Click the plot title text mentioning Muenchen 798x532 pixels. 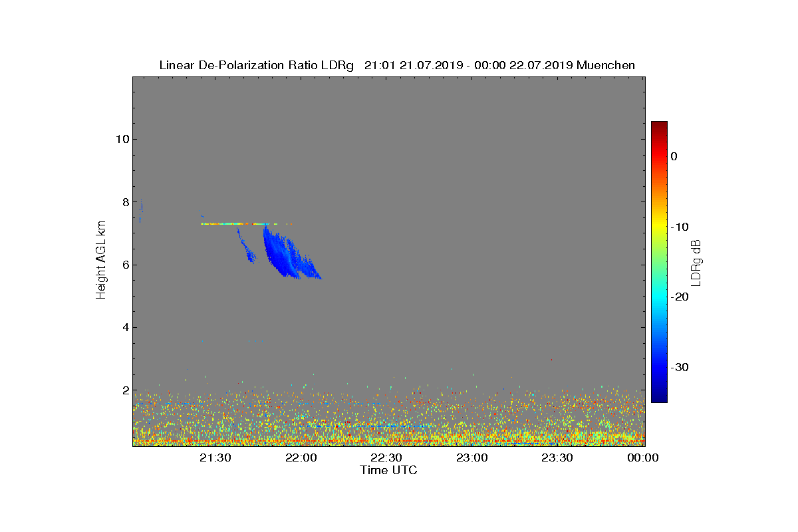tap(397, 65)
